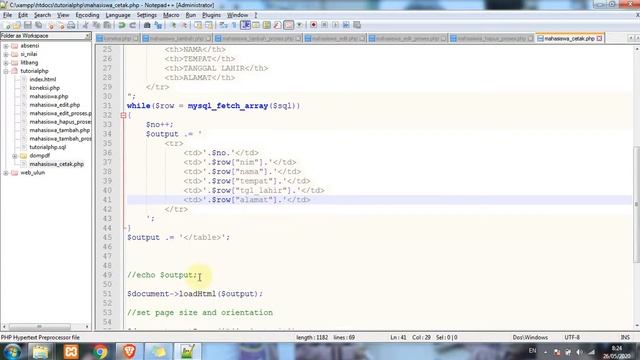Toggle Synchronize Vertical Scrolling button
This screenshot has height=360, width=640.
point(198,25)
